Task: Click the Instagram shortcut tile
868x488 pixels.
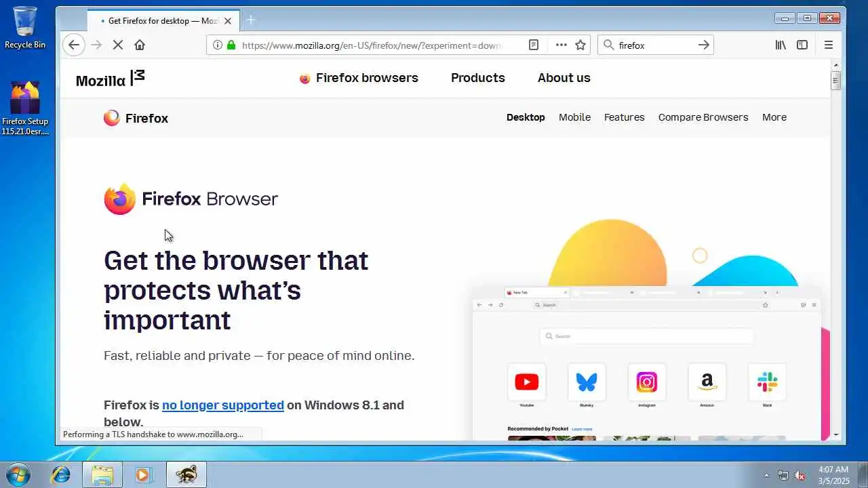Action: (647, 382)
